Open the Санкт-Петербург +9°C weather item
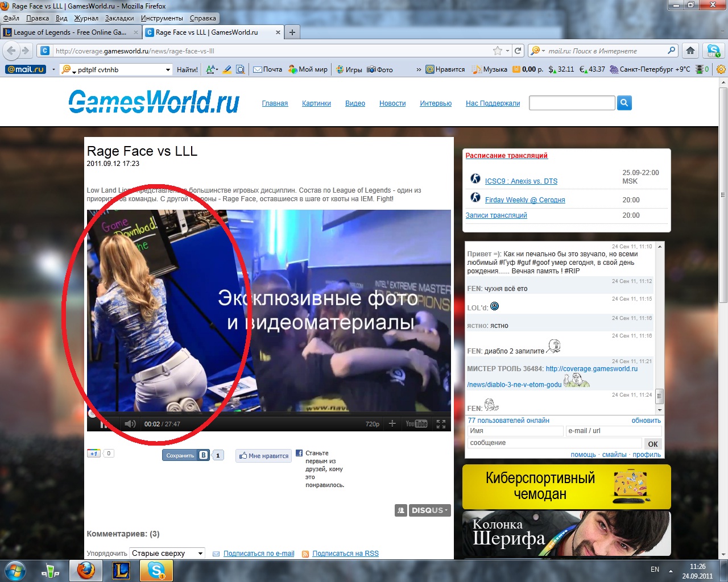This screenshot has width=728, height=582. [650, 69]
